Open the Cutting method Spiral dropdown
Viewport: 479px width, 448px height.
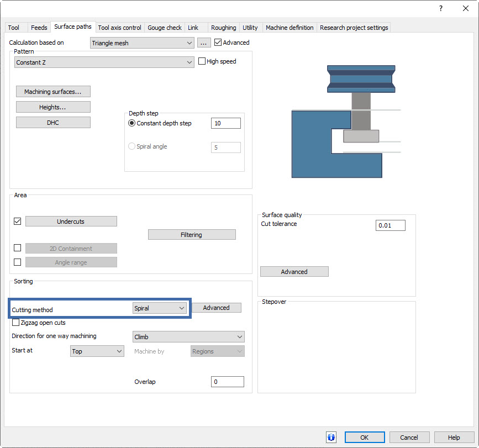coord(160,308)
